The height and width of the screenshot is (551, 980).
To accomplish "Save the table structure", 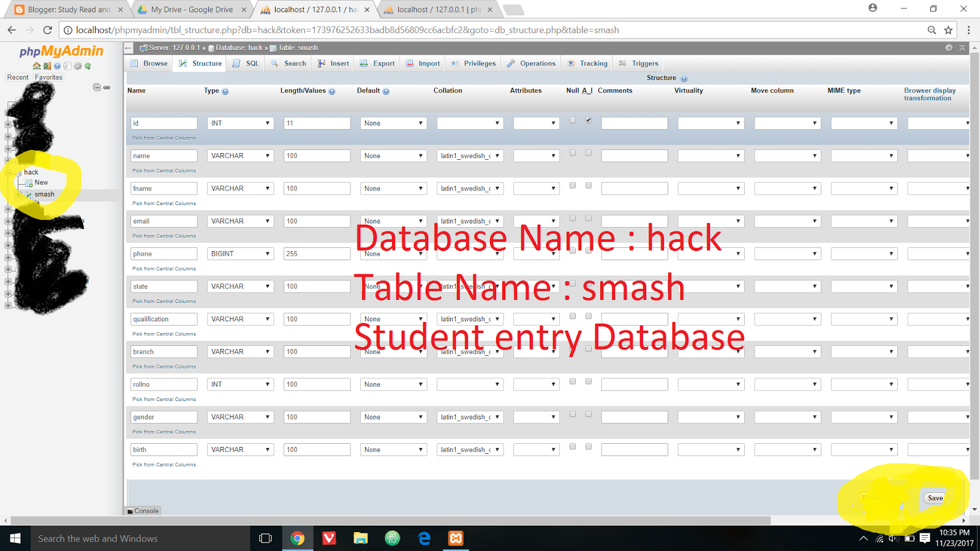I will coord(935,498).
